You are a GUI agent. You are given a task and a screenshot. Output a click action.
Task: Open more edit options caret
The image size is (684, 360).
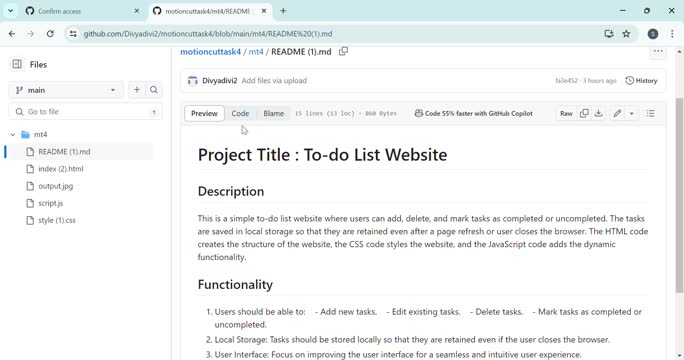631,113
